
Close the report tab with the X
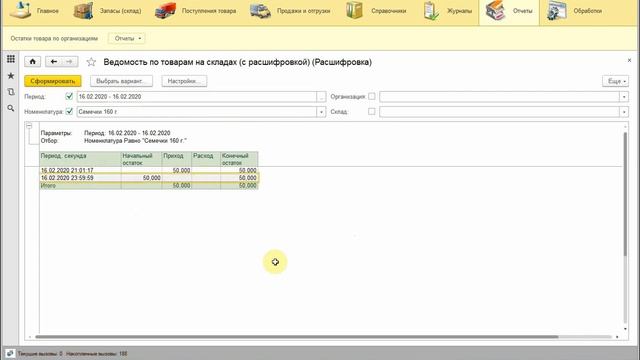click(x=629, y=60)
